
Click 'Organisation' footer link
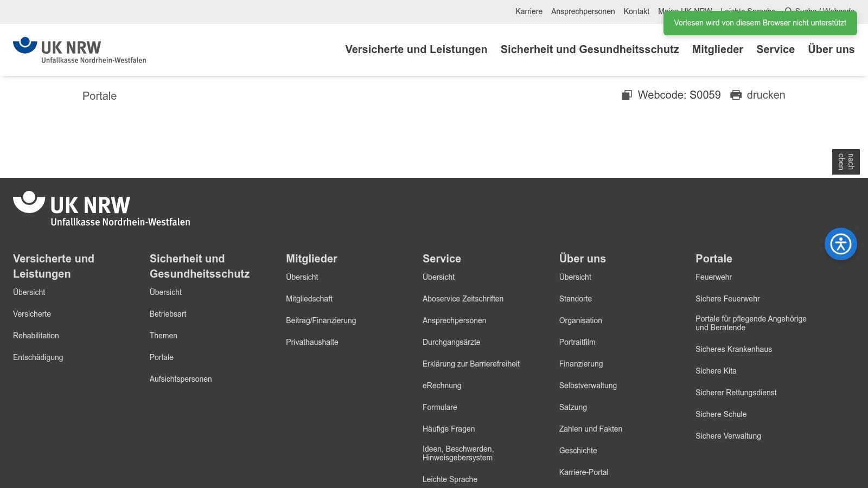click(580, 320)
